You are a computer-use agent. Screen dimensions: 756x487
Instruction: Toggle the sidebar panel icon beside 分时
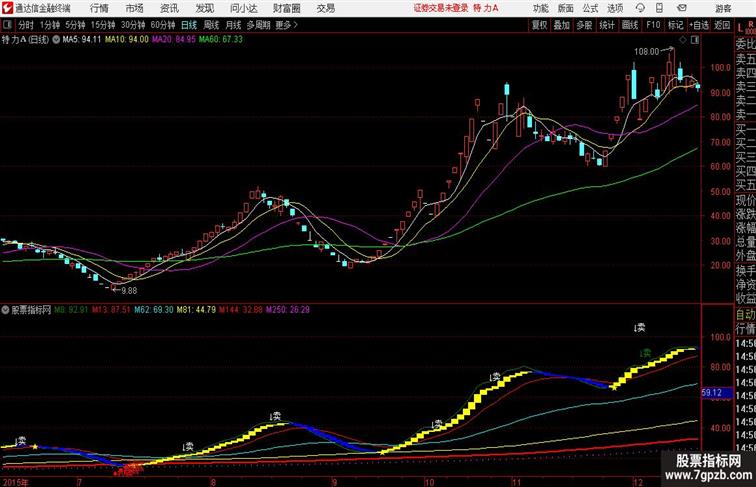7,25
